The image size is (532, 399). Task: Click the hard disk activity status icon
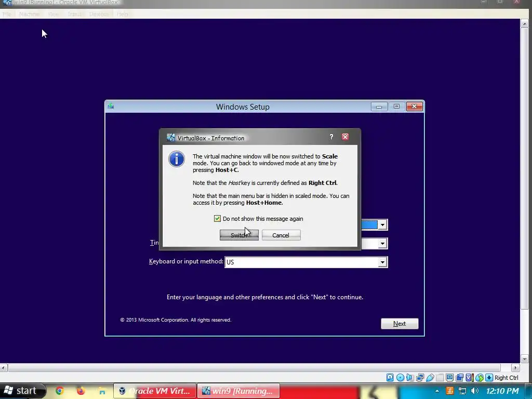[x=390, y=378]
